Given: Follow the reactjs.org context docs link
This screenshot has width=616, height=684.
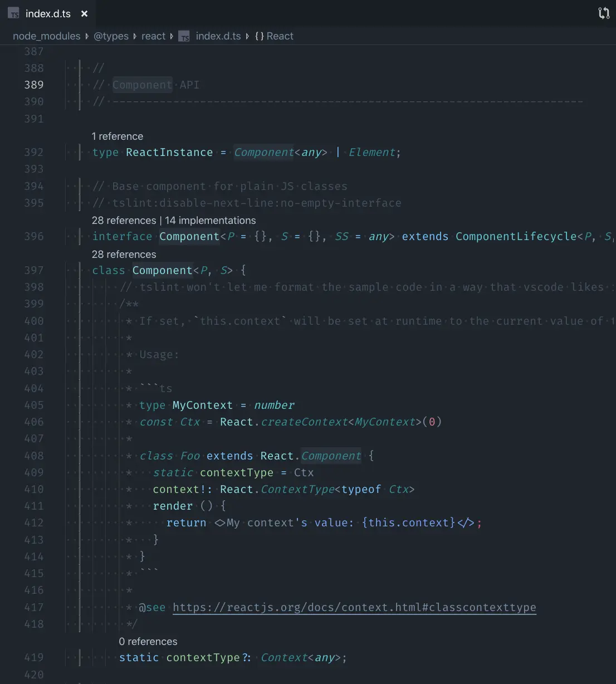Looking at the screenshot, I should coord(354,607).
